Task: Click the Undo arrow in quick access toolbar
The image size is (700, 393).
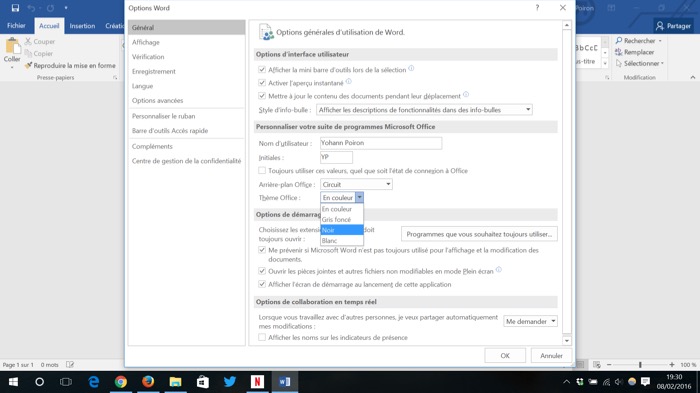Action: [31, 8]
